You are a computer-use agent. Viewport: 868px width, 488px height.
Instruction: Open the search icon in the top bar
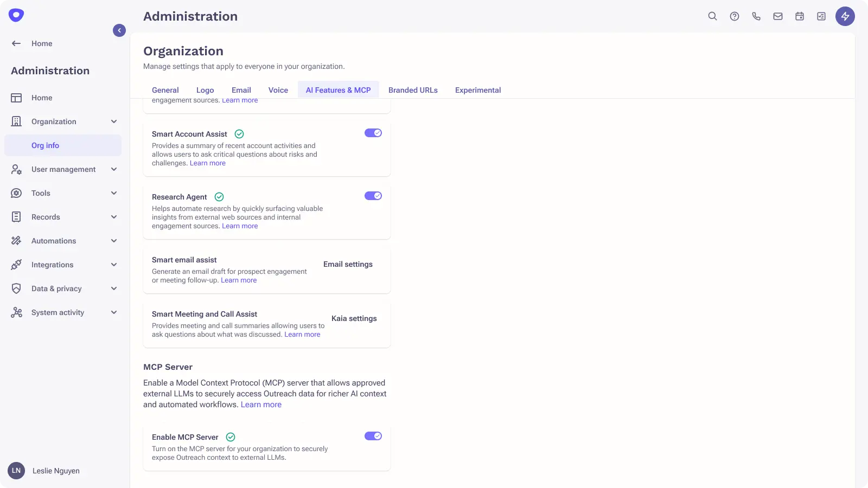pyautogui.click(x=712, y=16)
